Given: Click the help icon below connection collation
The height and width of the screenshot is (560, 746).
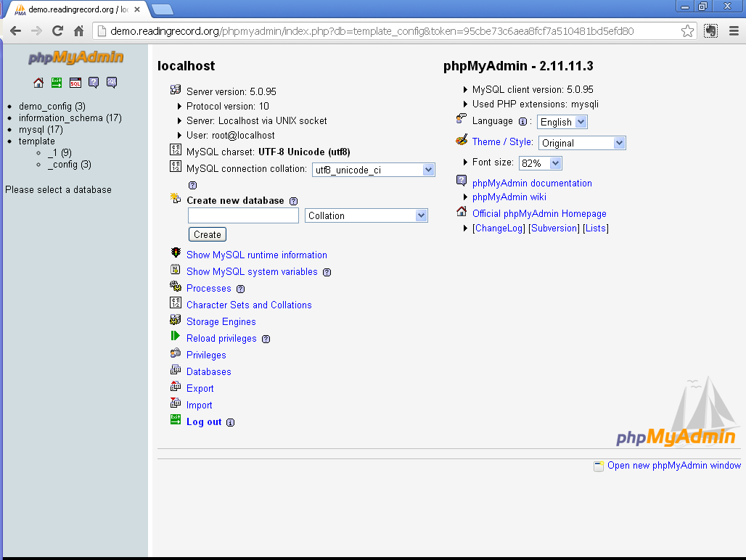Looking at the screenshot, I should pyautogui.click(x=193, y=186).
